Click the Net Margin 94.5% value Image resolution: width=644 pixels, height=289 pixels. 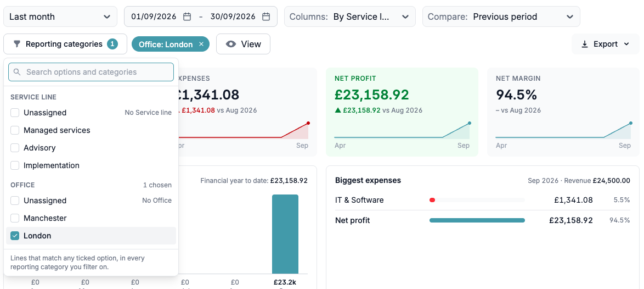(516, 95)
